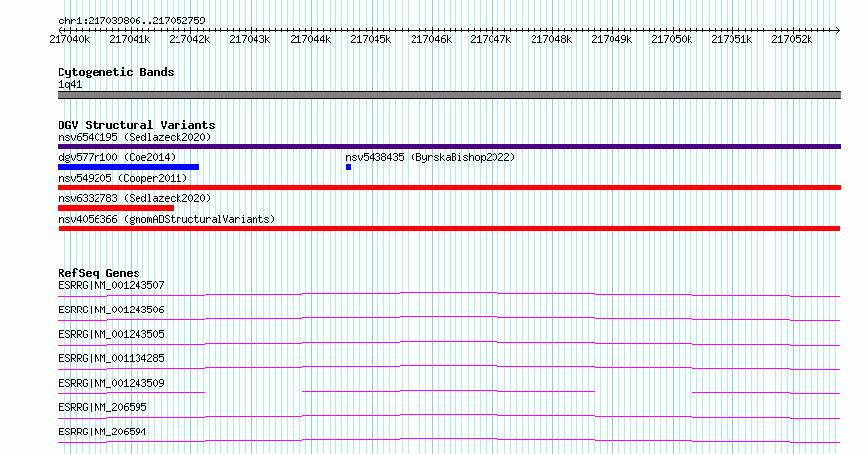Click the 217043k ruler tick label

click(x=250, y=39)
